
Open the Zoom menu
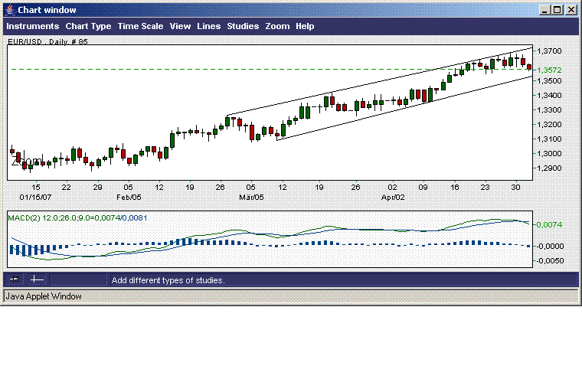tap(277, 26)
